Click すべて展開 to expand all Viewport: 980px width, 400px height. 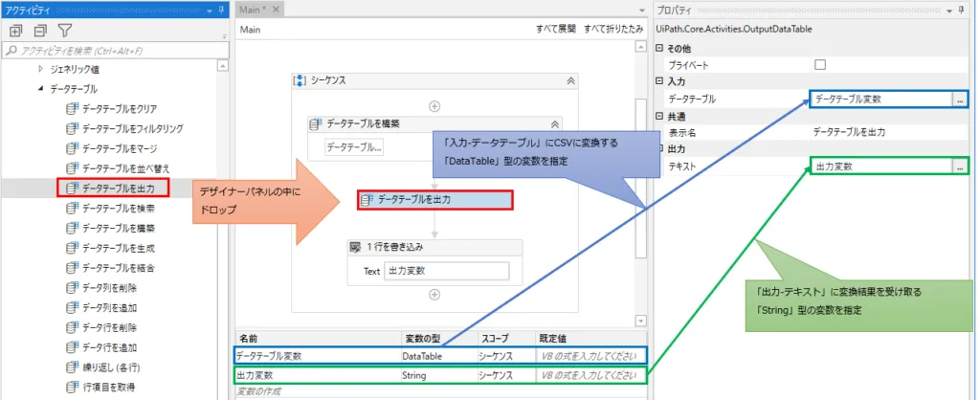tap(556, 30)
